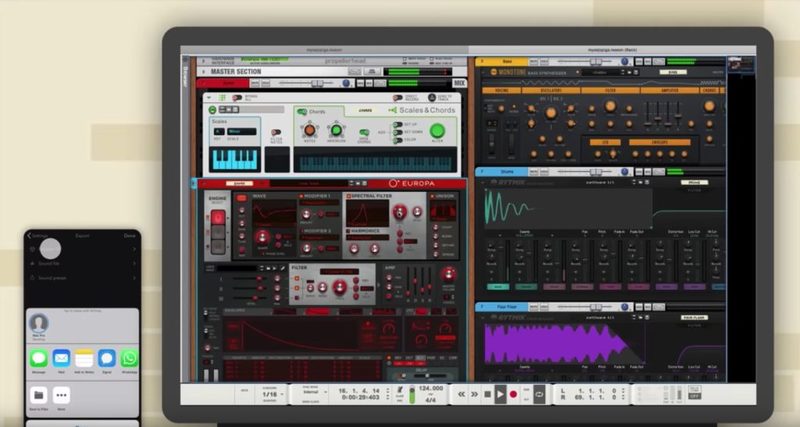Open the quantize 1/16 dropdown
The height and width of the screenshot is (427, 800).
(271, 394)
